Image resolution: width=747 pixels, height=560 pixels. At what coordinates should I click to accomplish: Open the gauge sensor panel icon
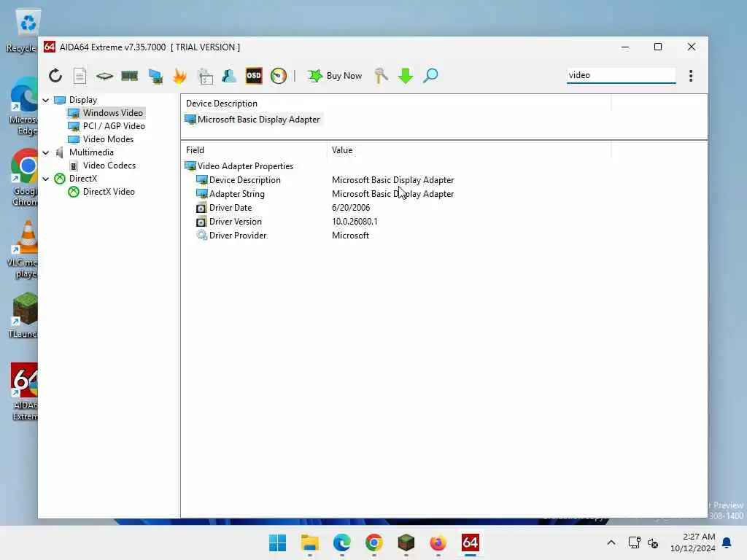click(x=279, y=76)
